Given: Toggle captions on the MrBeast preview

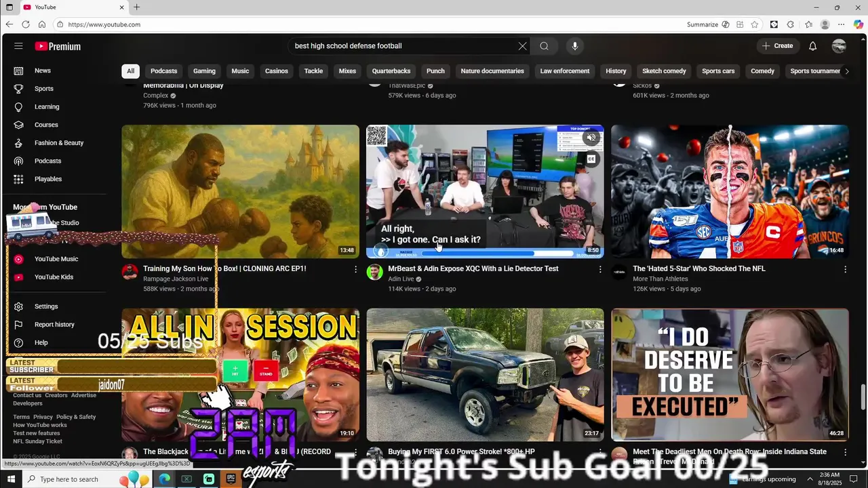Looking at the screenshot, I should click(x=591, y=159).
